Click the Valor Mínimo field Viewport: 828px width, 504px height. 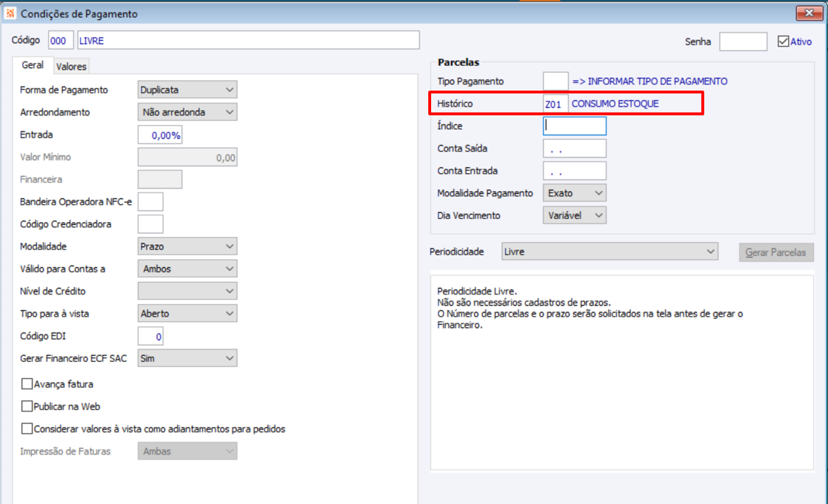coord(187,157)
